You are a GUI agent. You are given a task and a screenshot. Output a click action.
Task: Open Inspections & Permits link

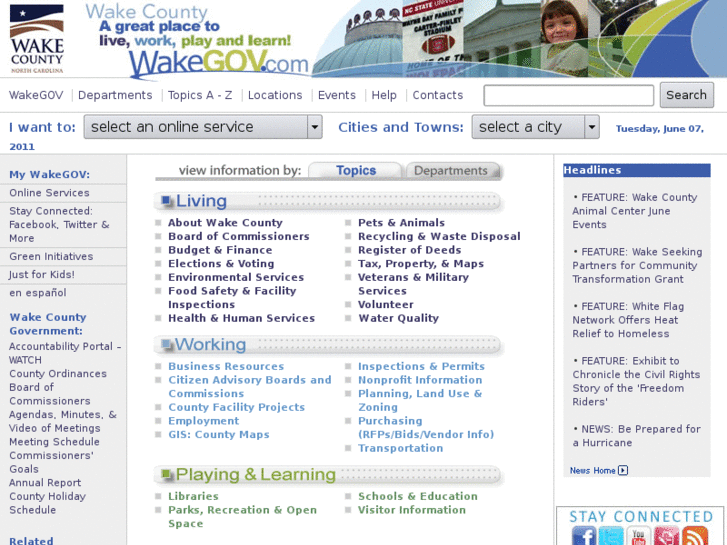[421, 366]
